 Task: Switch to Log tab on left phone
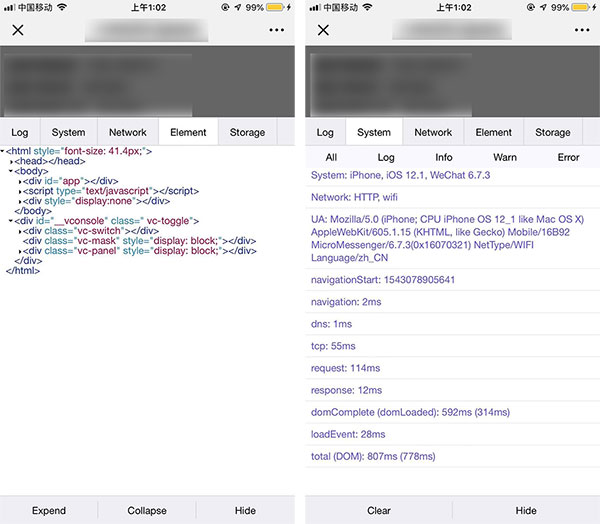click(20, 132)
